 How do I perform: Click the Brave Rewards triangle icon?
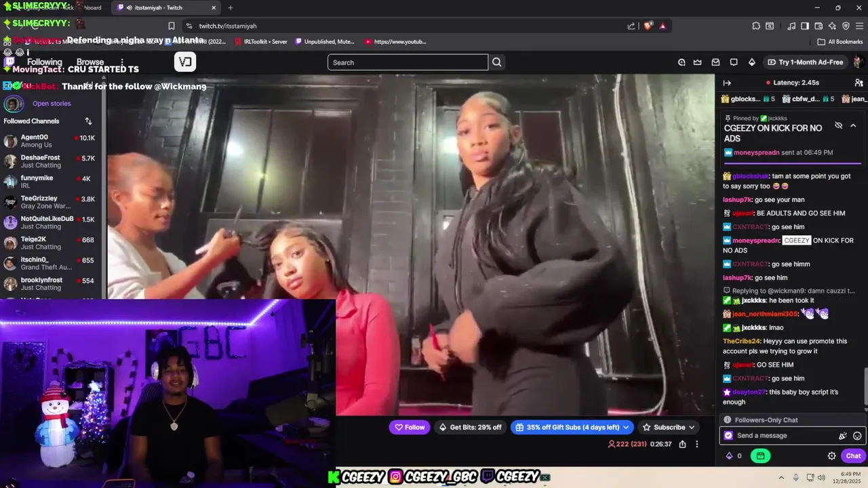(663, 26)
